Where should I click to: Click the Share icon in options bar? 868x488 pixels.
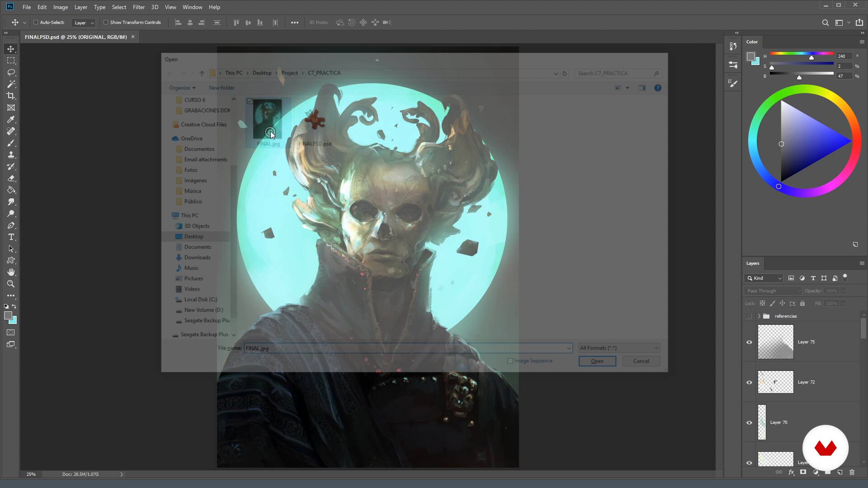point(859,23)
